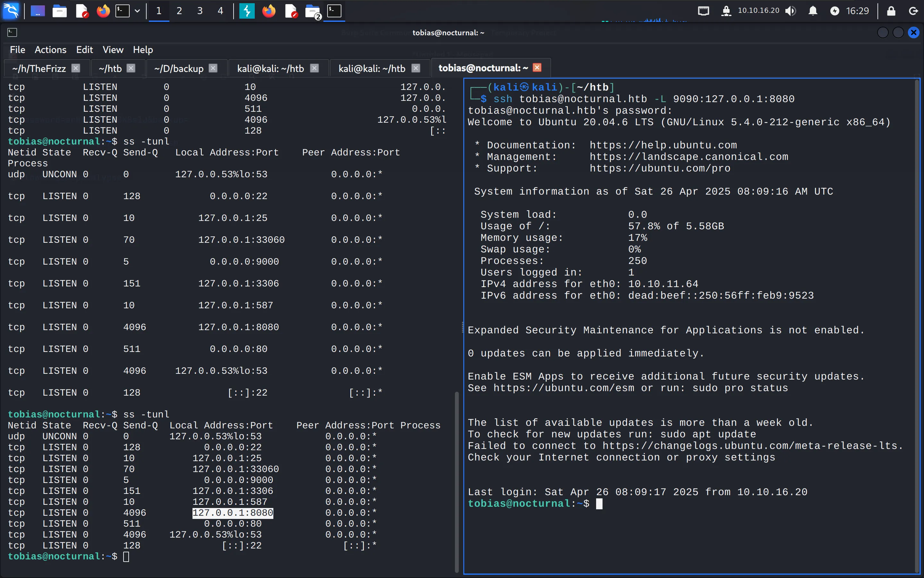
Task: Focus the file manager window group in taskbar
Action: [313, 11]
